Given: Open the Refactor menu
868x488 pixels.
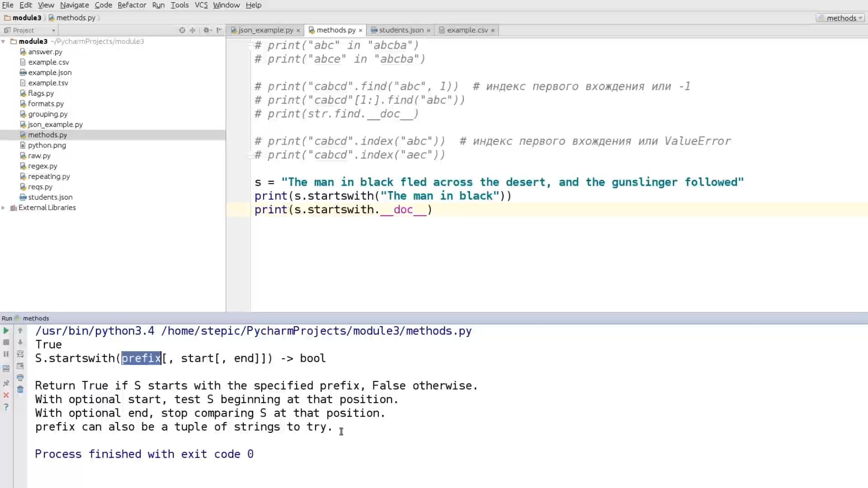Looking at the screenshot, I should [132, 5].
